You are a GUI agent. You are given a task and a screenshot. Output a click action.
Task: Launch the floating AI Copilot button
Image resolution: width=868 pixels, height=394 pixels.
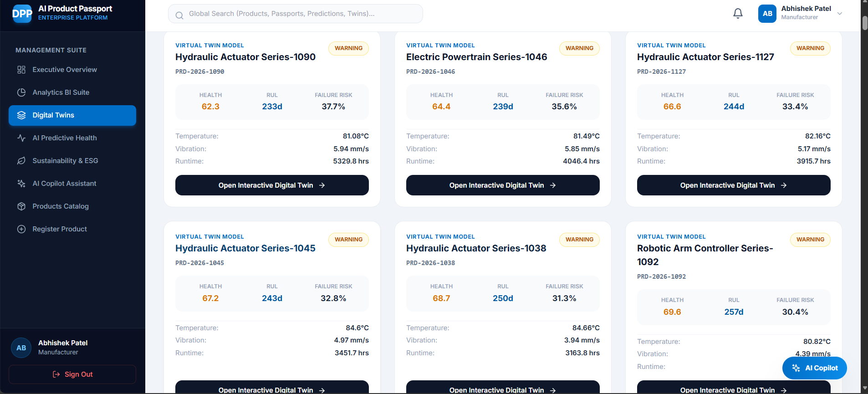814,368
